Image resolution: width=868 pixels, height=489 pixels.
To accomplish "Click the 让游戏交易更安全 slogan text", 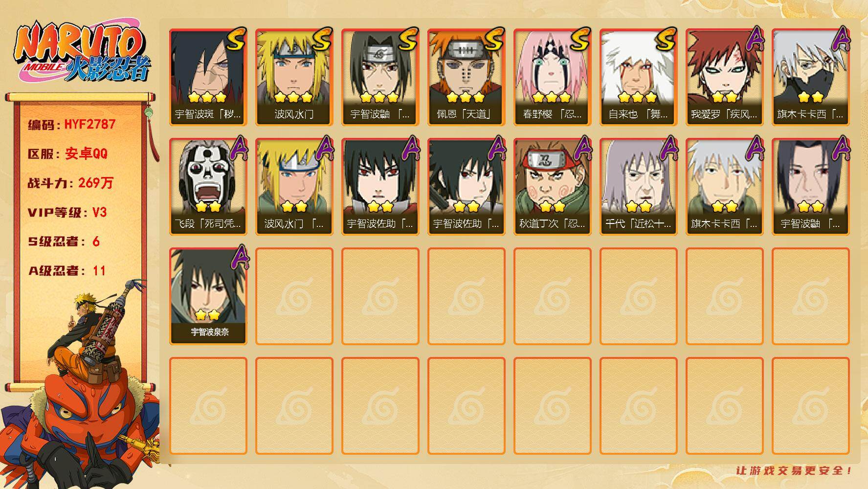I will (795, 470).
